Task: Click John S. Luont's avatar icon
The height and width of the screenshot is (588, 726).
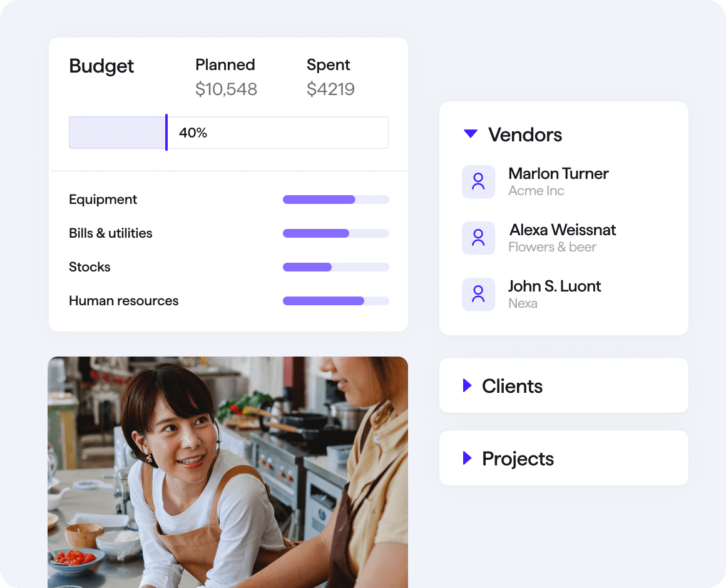Action: (478, 294)
